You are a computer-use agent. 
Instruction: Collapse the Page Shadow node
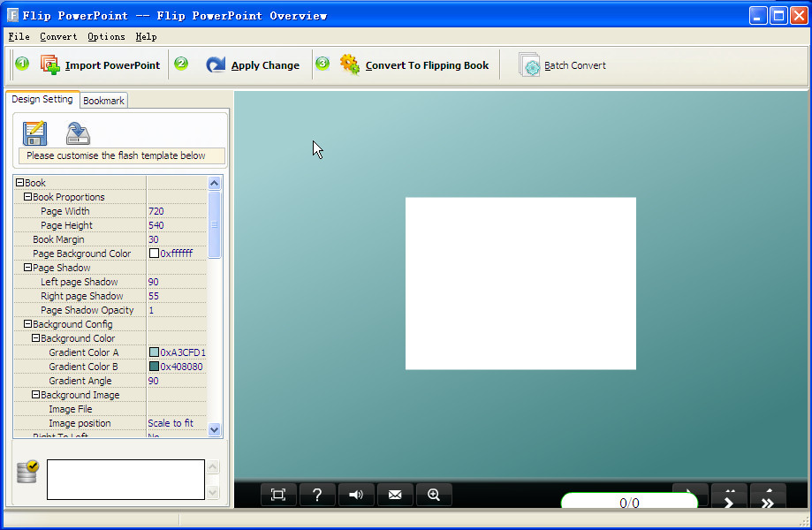(x=28, y=267)
